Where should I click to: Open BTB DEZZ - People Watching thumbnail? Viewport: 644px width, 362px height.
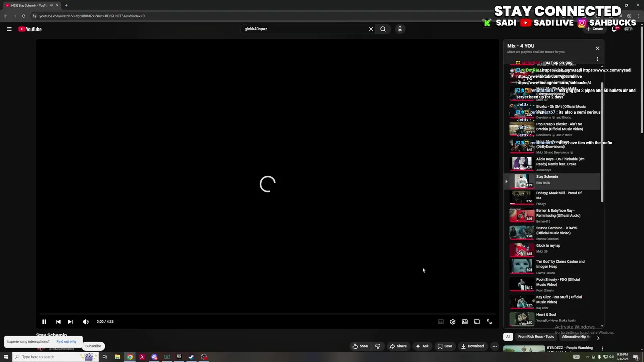pos(523,348)
